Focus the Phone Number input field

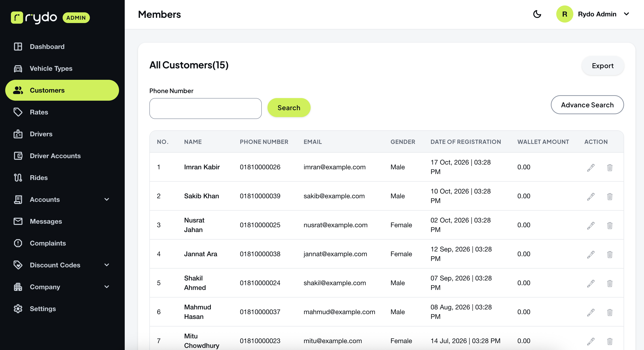click(x=205, y=109)
